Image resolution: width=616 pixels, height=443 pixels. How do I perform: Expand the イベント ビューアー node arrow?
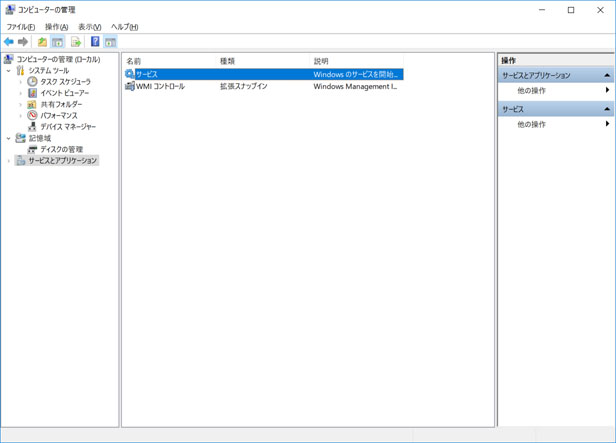(x=20, y=93)
